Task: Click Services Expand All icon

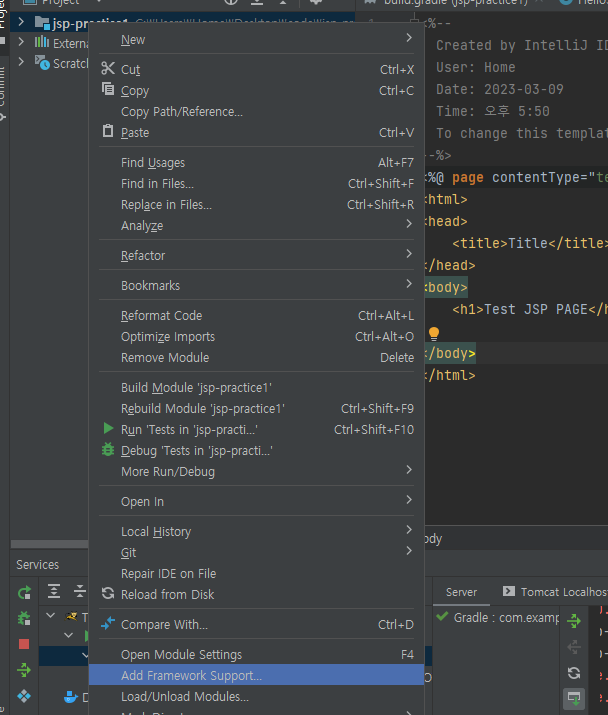Action: click(x=54, y=591)
